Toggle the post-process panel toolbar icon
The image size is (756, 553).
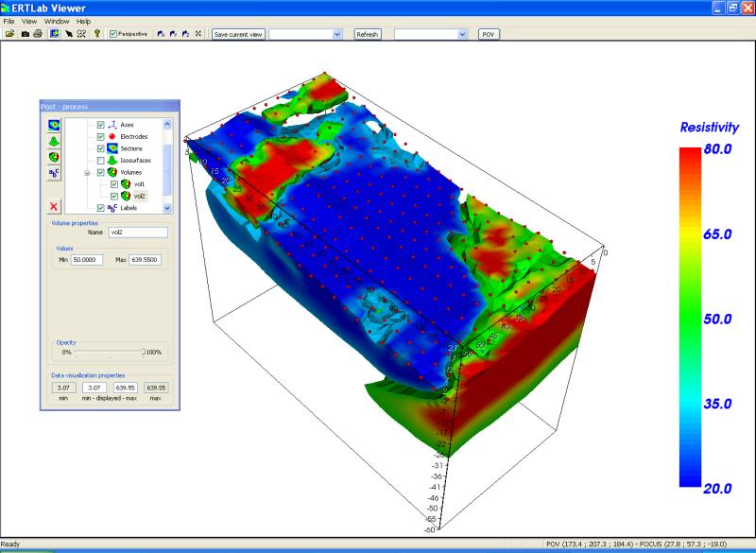(55, 34)
